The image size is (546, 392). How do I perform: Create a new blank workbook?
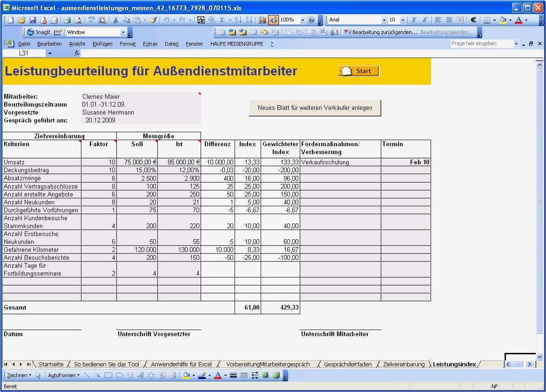click(x=11, y=20)
